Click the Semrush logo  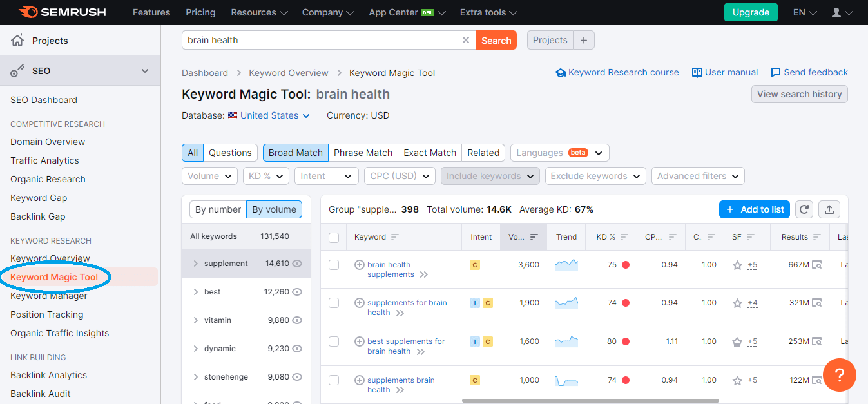click(63, 12)
